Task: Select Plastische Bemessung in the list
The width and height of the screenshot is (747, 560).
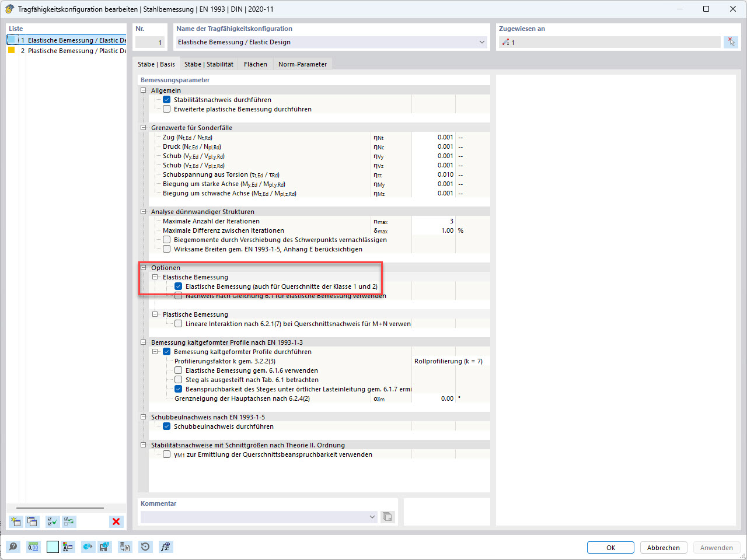Action: pyautogui.click(x=64, y=51)
